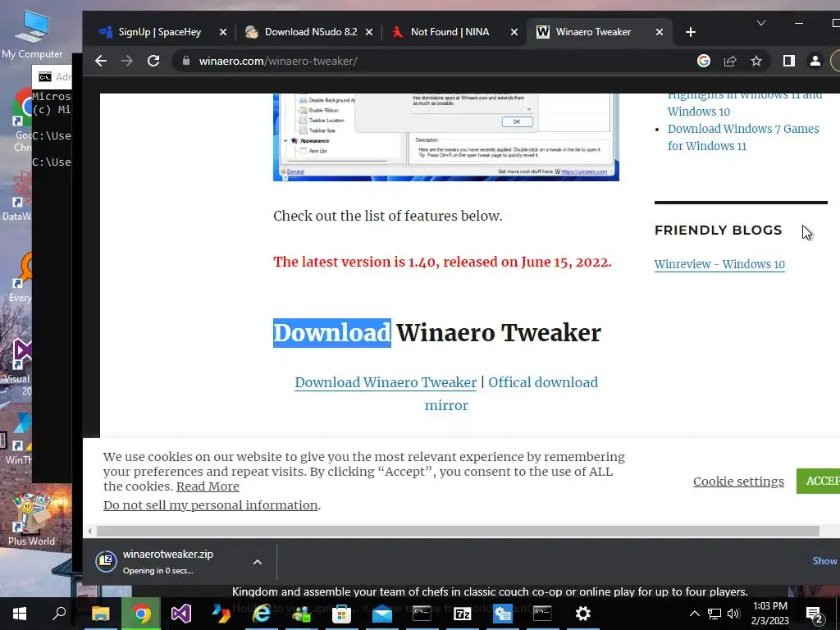Viewport: 840px width, 630px height.
Task: Open the clock showing 1:03 PM
Action: 769,614
